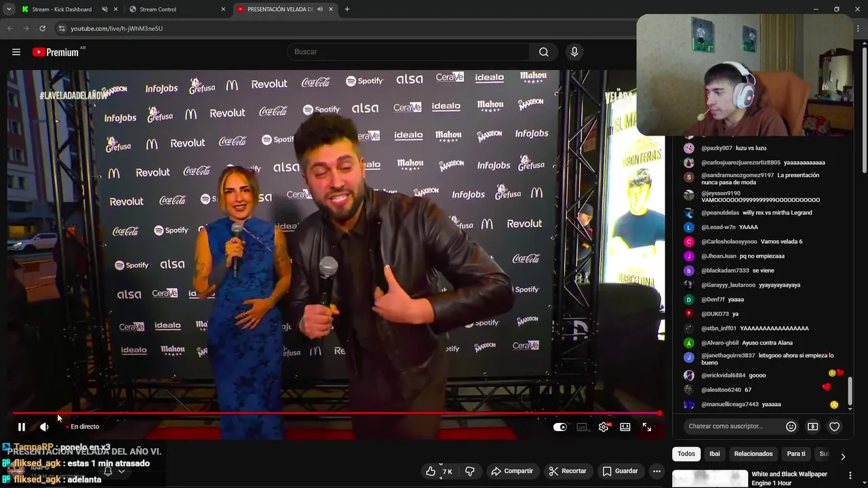Open notification bell dropdown for channel
Viewport: 868px width, 488px height.
(113, 471)
